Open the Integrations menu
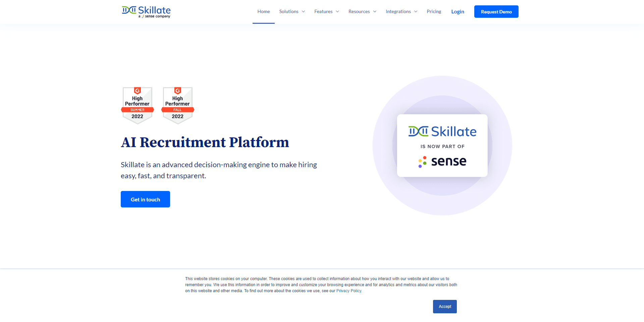The width and height of the screenshot is (644, 322). pos(398,11)
